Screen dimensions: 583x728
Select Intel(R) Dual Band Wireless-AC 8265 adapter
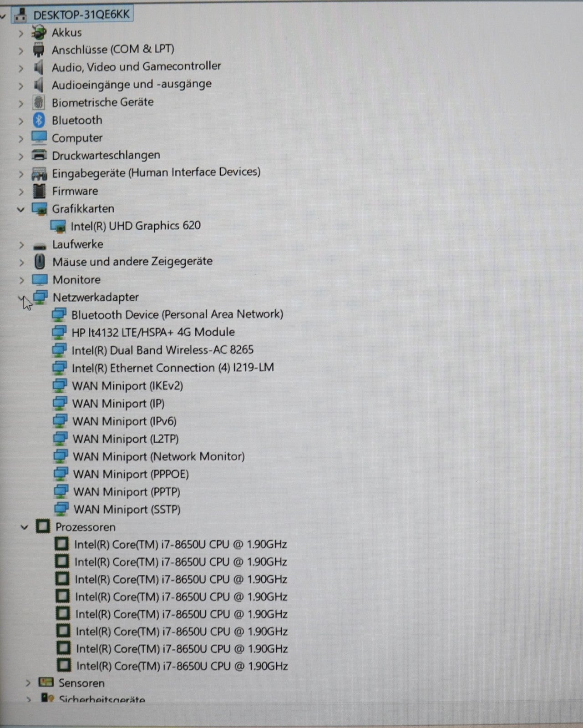(x=162, y=350)
